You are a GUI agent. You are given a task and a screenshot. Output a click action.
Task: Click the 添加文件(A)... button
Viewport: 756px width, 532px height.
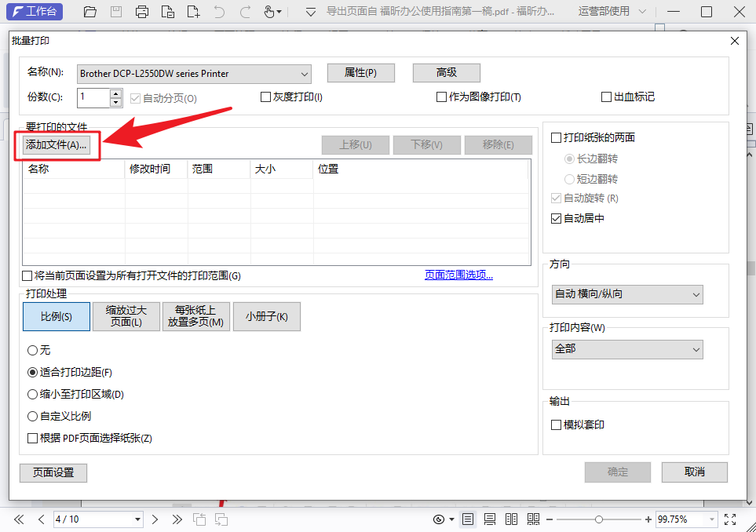[x=56, y=144]
